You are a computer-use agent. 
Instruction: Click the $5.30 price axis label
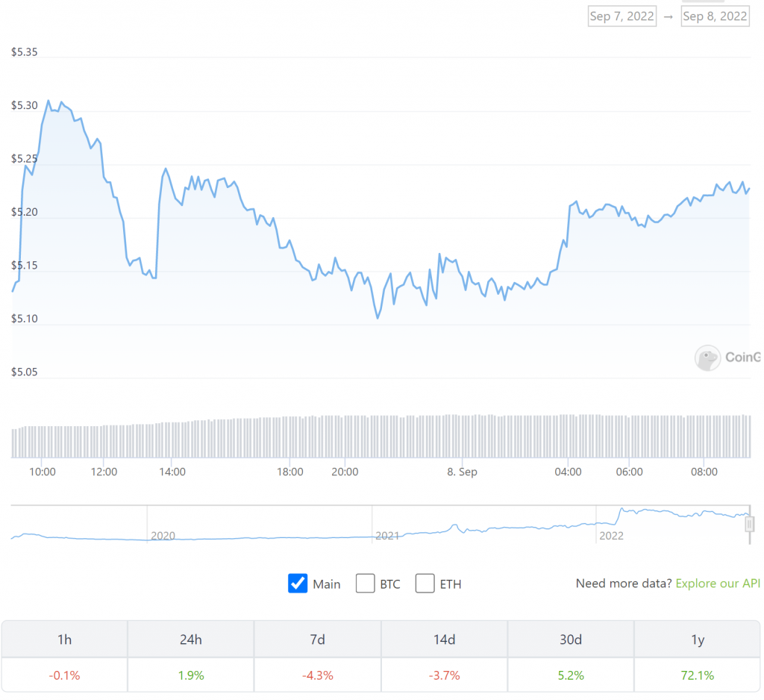tap(25, 105)
